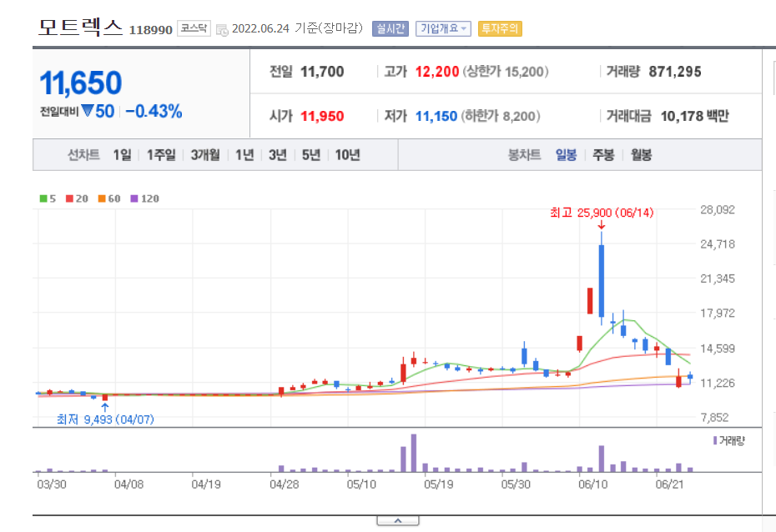This screenshot has width=776, height=532.
Task: Click the red 20-day moving average swatch
Action: coord(70,198)
